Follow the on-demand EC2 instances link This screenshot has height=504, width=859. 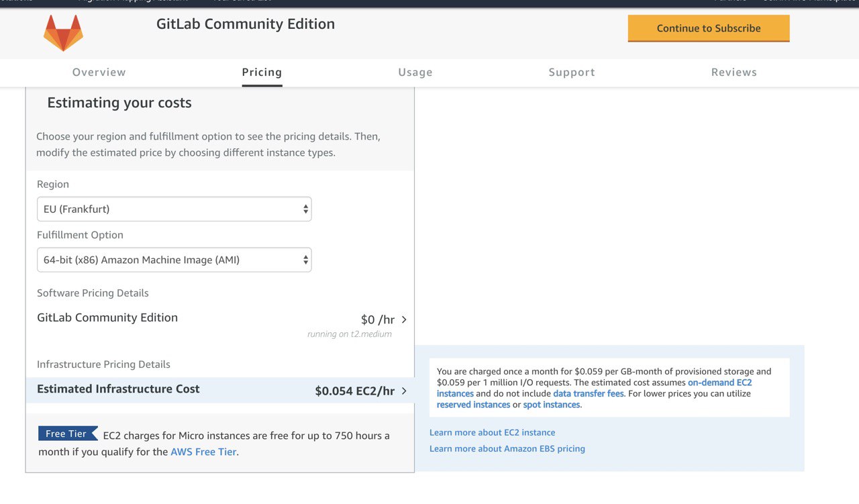719,383
